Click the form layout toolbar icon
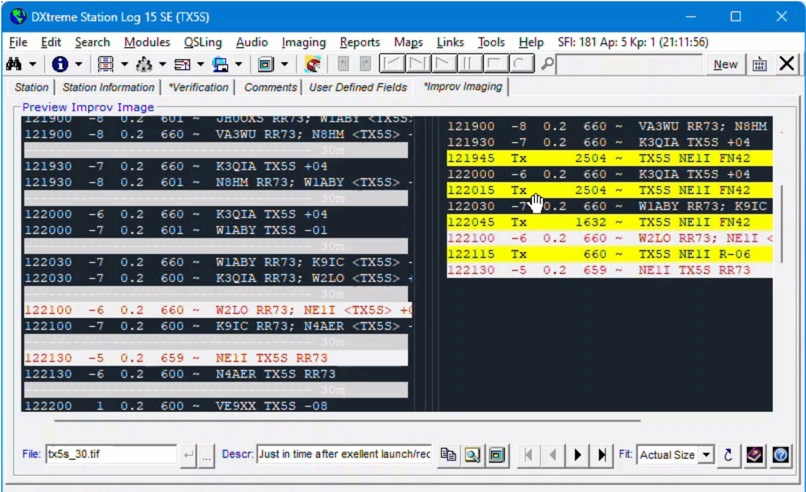 (182, 64)
